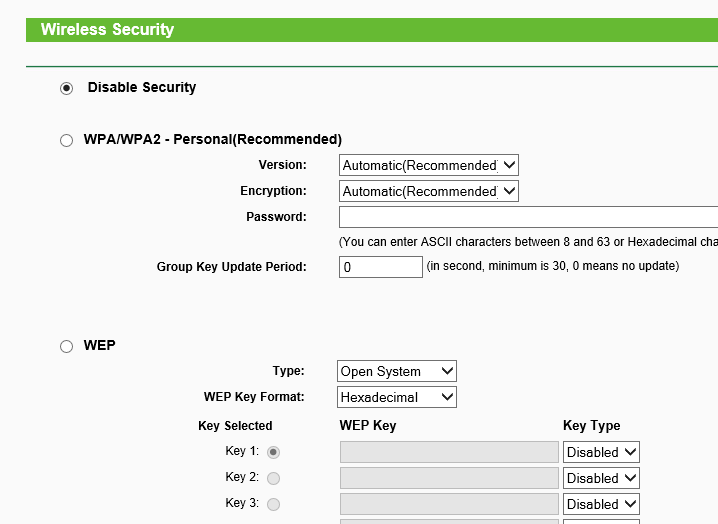
Task: Open the Encryption dropdown
Action: (429, 191)
